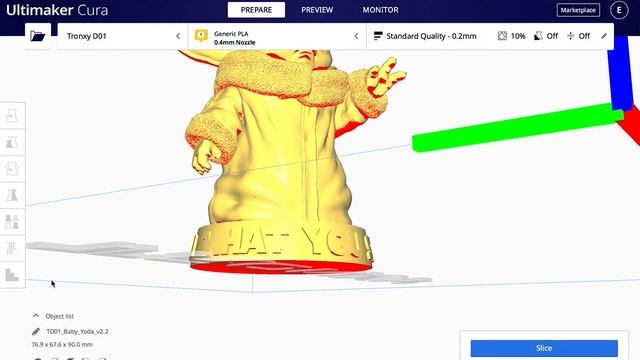This screenshot has width=640, height=360.
Task: Open the Marketplace
Action: pos(578,10)
